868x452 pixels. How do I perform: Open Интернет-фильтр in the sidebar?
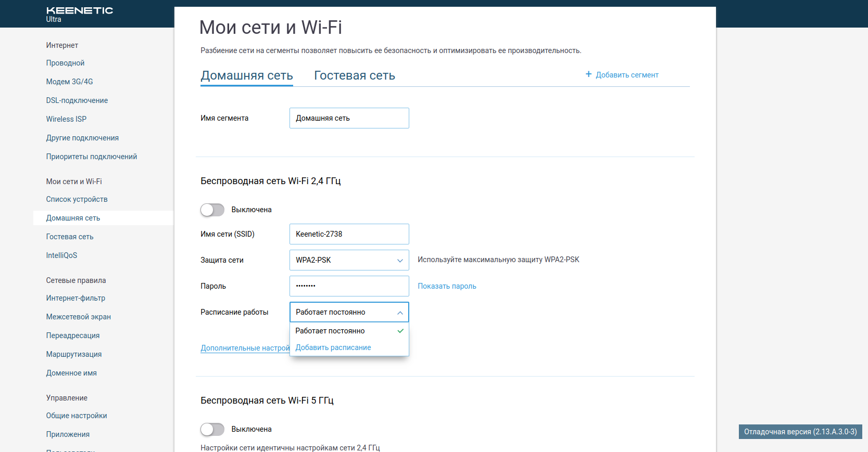(76, 298)
